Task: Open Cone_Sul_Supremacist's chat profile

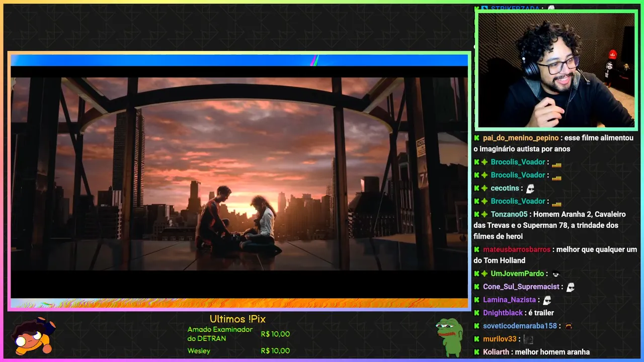Action: tap(521, 287)
